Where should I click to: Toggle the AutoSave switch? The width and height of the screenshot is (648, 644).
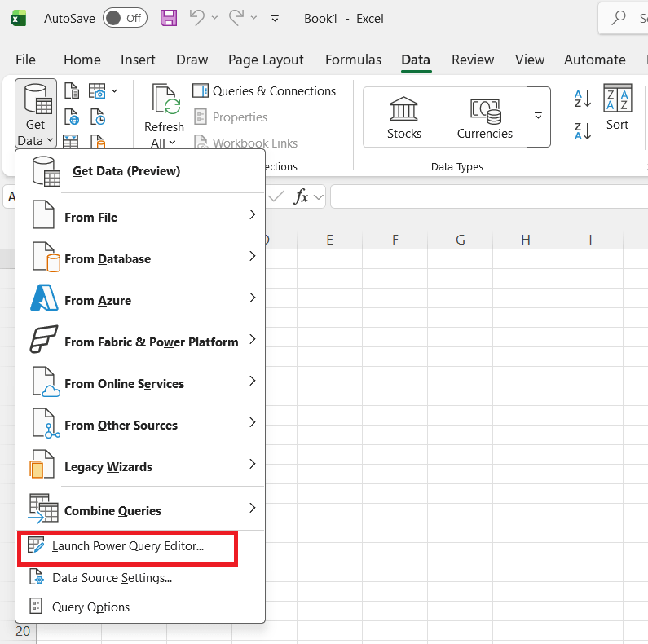coord(125,18)
